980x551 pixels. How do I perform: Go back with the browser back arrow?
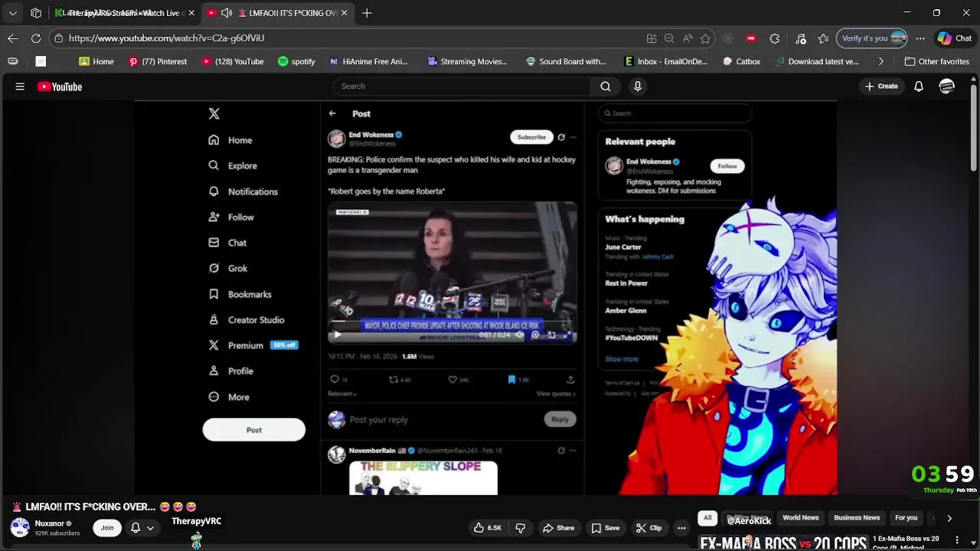pos(13,38)
